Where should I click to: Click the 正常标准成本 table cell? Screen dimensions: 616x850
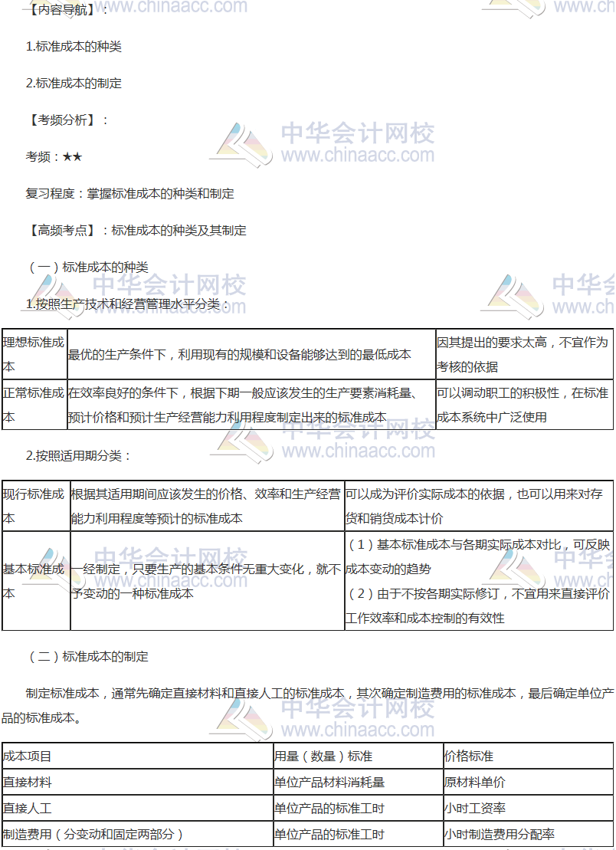pos(34,405)
